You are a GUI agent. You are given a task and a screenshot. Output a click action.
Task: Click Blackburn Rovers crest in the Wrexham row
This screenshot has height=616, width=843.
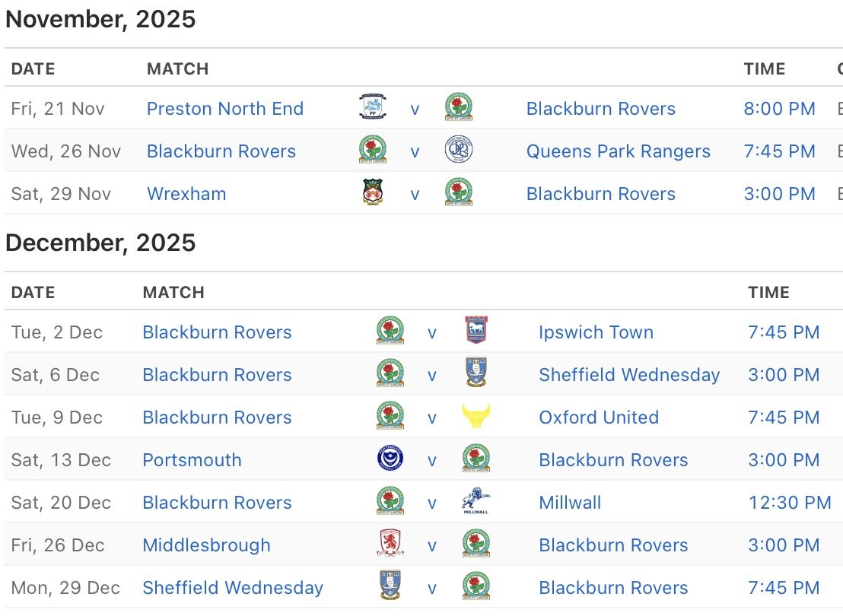[x=458, y=193]
